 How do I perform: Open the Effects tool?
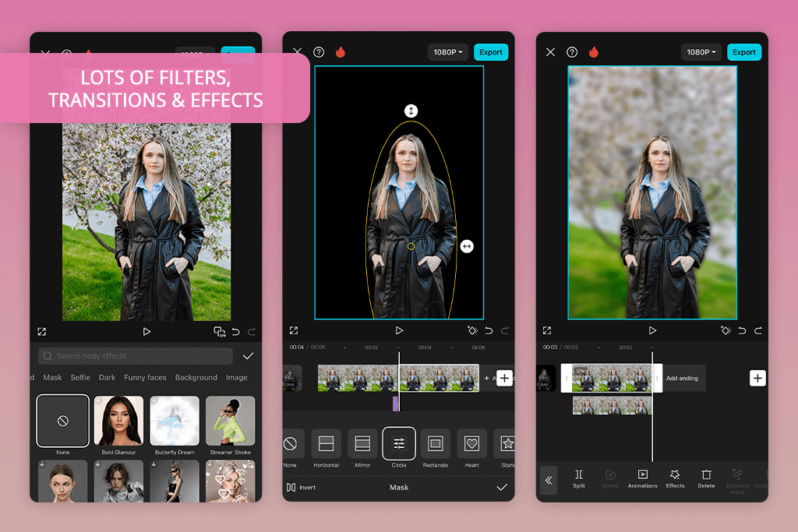pos(675,479)
